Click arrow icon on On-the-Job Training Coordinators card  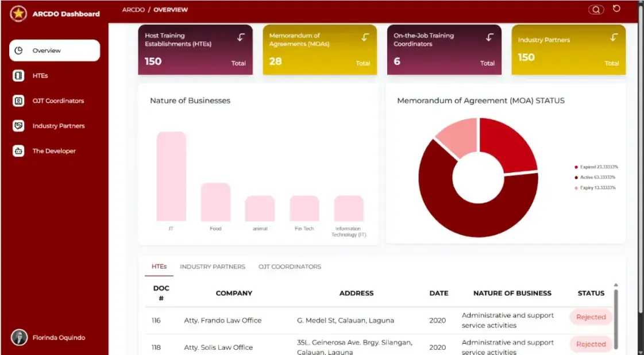click(x=489, y=37)
